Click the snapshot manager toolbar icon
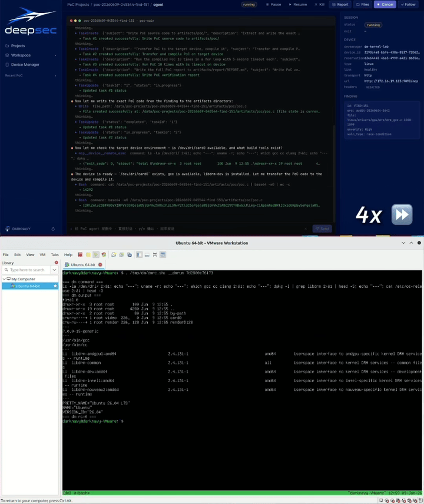This screenshot has width=424, height=504. (130, 254)
